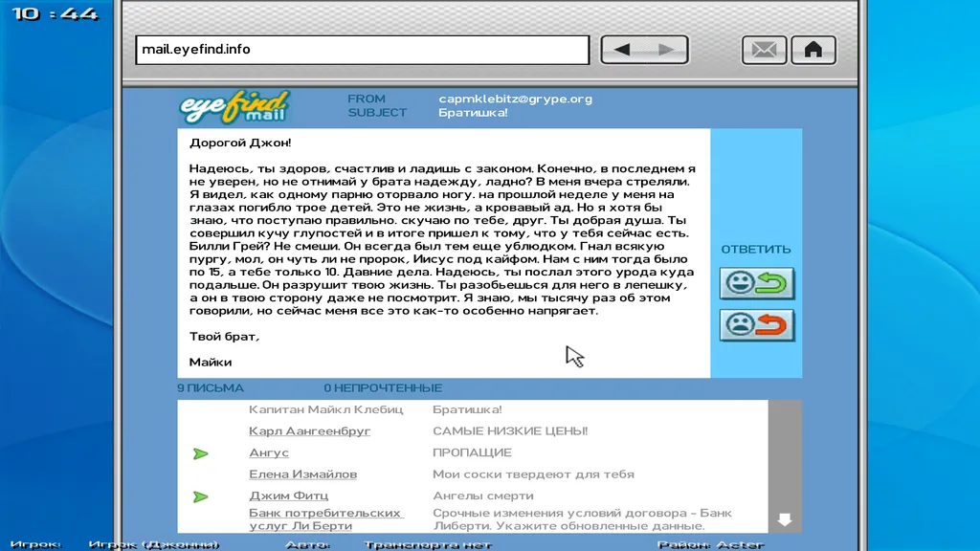
Task: Click the sender address capmklebitz@grype.org
Action: pyautogui.click(x=515, y=99)
